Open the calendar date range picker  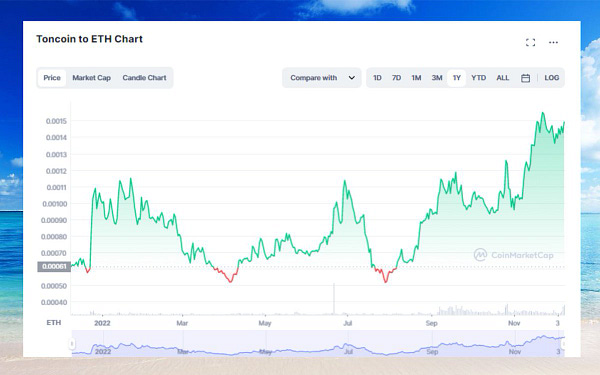(x=525, y=78)
